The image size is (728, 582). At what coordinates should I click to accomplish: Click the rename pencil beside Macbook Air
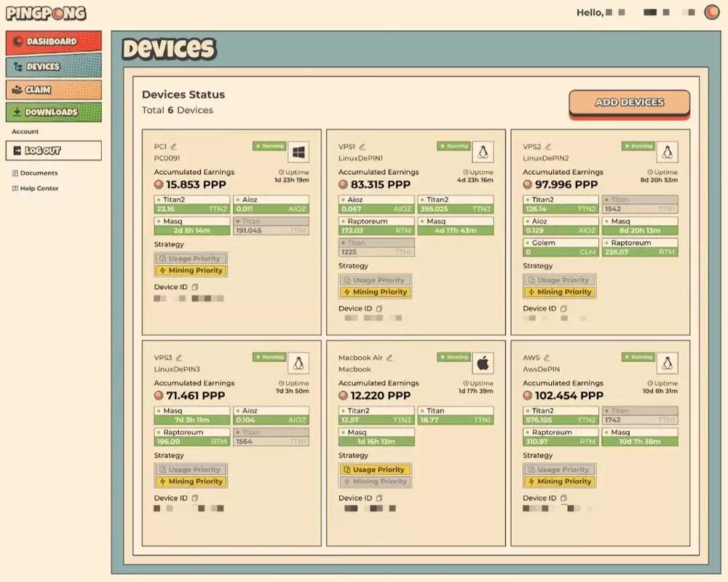pyautogui.click(x=389, y=358)
